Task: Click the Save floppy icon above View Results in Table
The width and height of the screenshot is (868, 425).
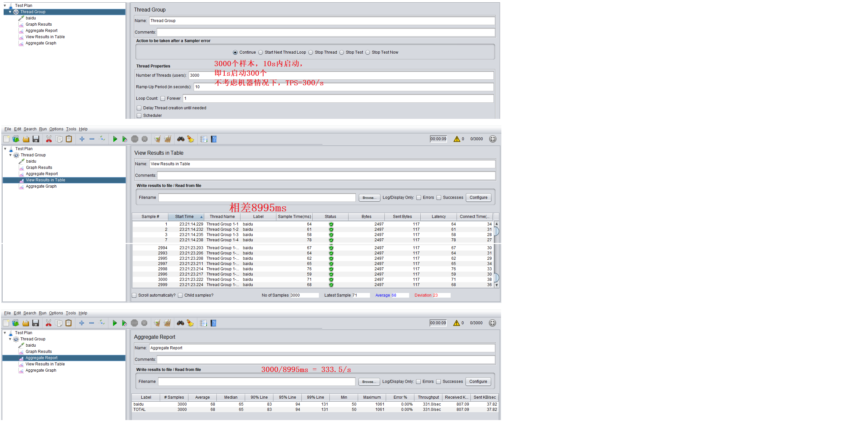Action: (36, 139)
